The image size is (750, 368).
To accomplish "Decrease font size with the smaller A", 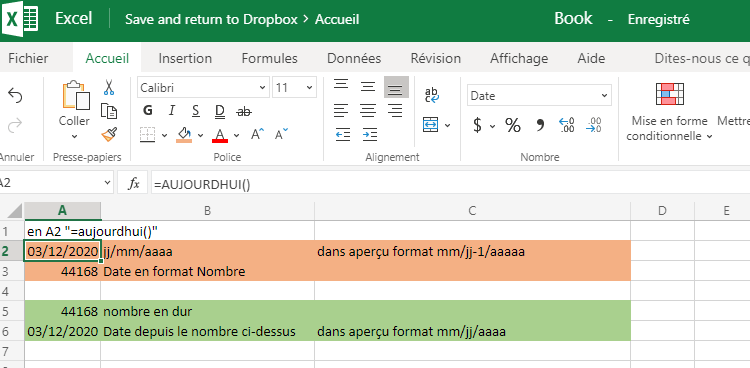I will tap(282, 134).
